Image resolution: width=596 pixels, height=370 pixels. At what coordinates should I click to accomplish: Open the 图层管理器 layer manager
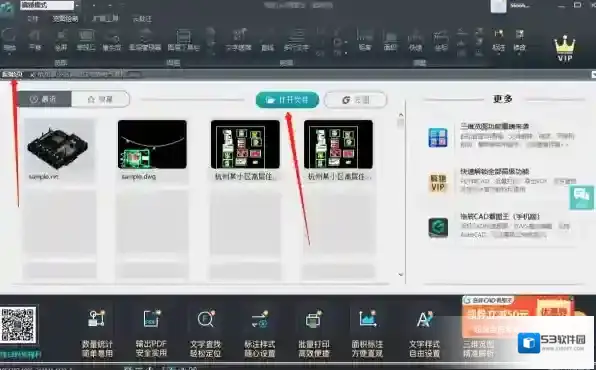pos(145,40)
